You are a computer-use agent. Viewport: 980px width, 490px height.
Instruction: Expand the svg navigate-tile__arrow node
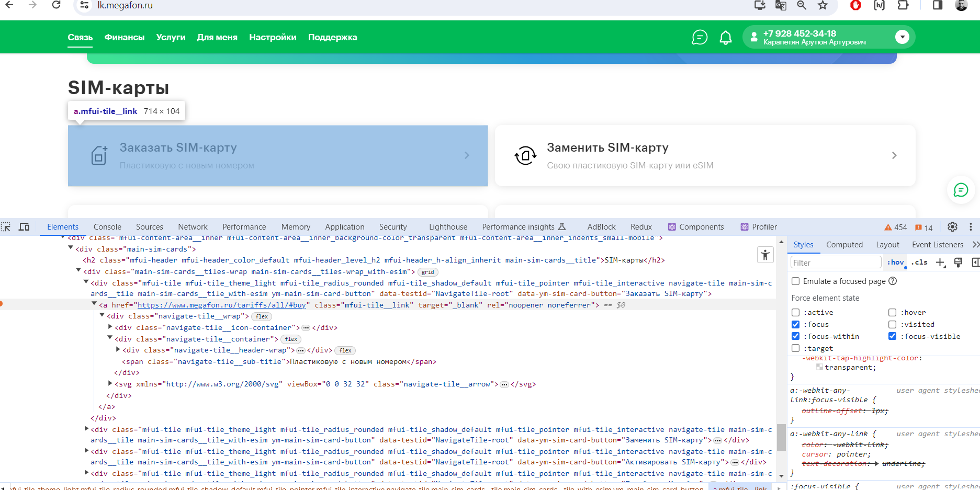(110, 383)
